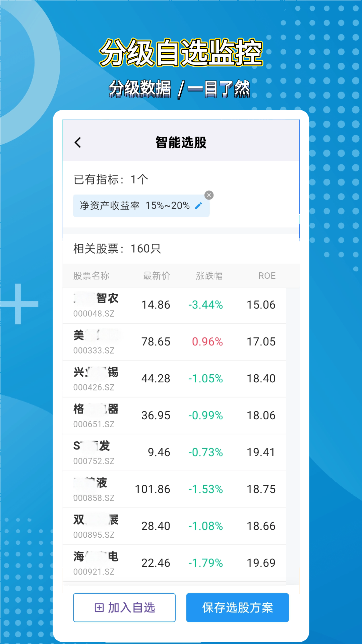Open stock row 000333.SZ

pyautogui.click(x=174, y=342)
